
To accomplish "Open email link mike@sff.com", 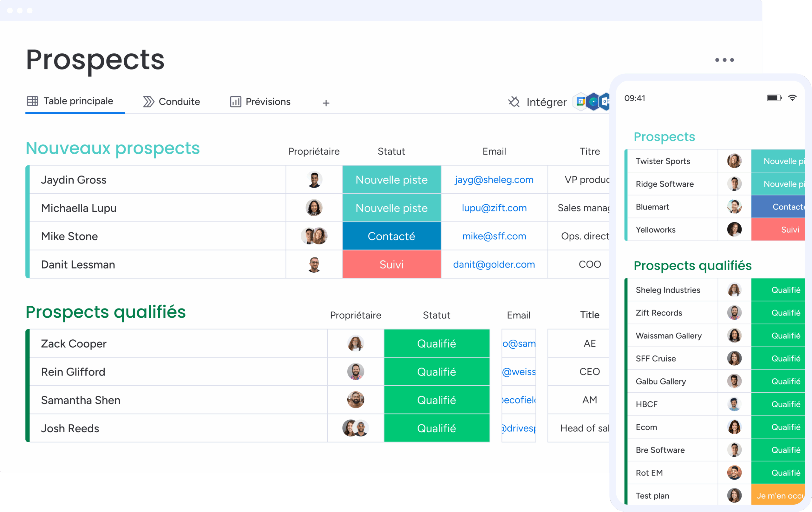I will coord(494,236).
